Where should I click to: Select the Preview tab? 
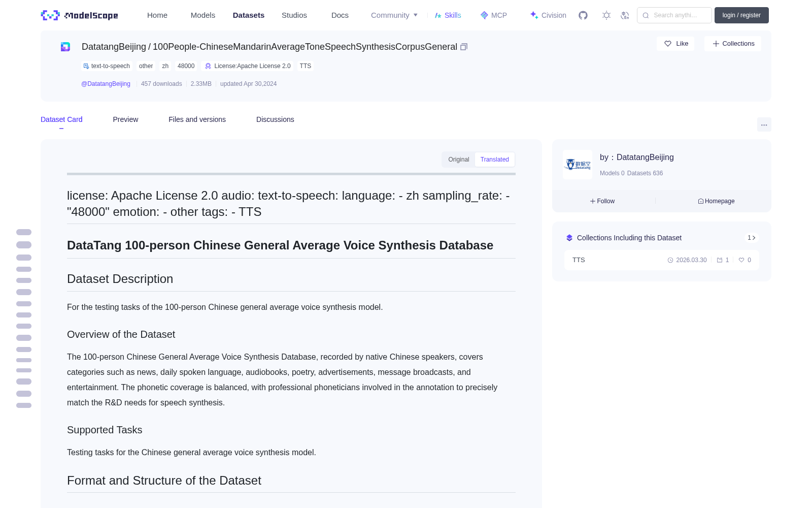click(x=125, y=119)
